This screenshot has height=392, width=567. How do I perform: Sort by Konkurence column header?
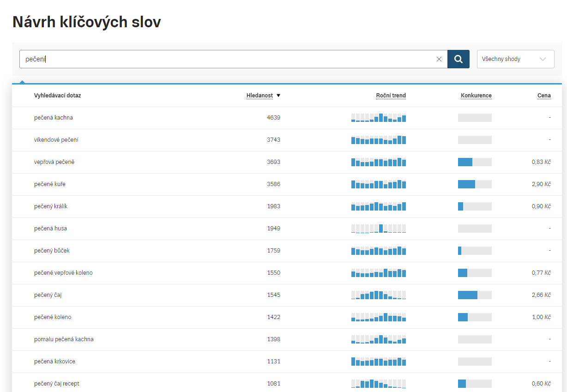pyautogui.click(x=476, y=96)
